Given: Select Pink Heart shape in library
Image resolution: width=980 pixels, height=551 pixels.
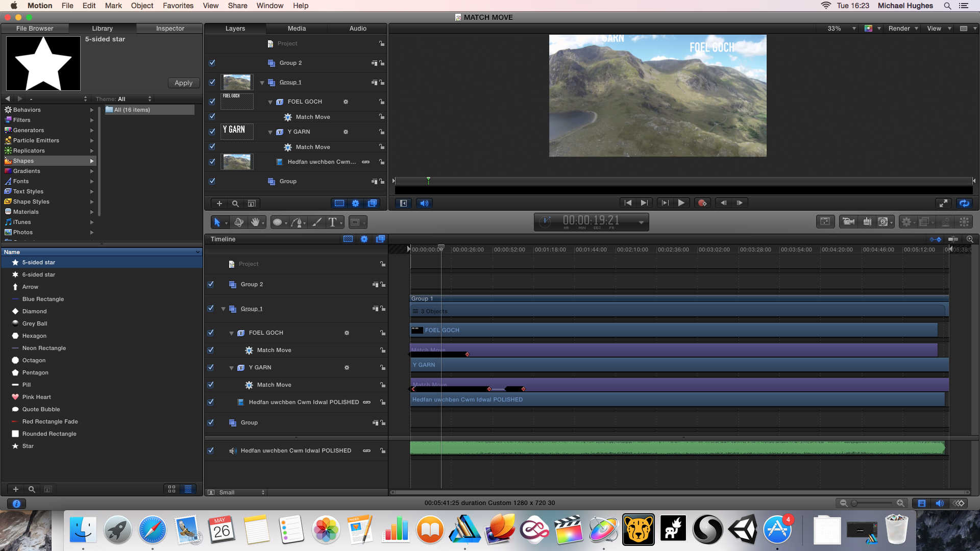Looking at the screenshot, I should [36, 397].
